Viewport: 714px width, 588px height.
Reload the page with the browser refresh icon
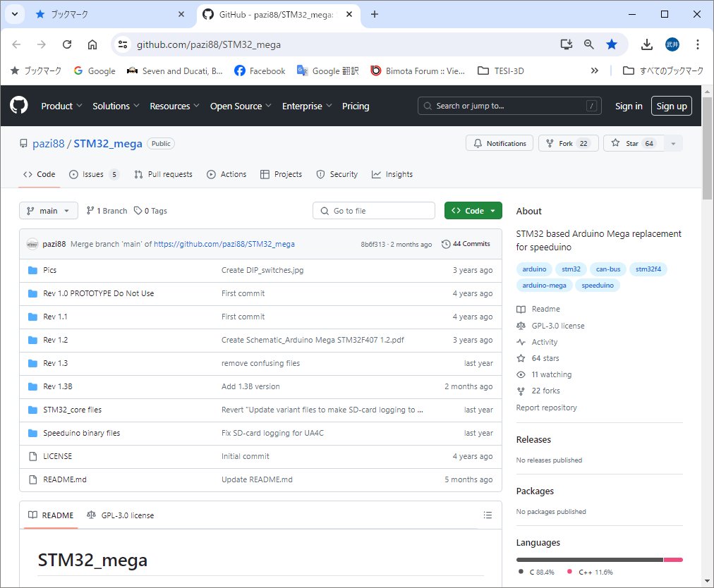point(67,44)
